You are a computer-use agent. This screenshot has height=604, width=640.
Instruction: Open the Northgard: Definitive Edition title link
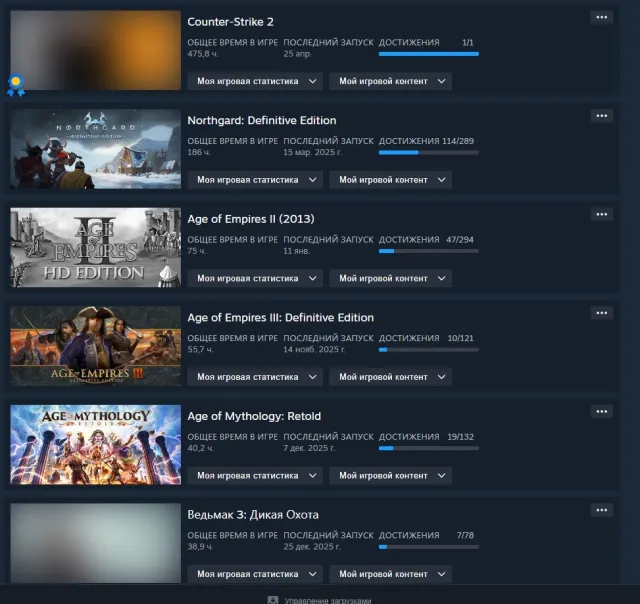262,120
